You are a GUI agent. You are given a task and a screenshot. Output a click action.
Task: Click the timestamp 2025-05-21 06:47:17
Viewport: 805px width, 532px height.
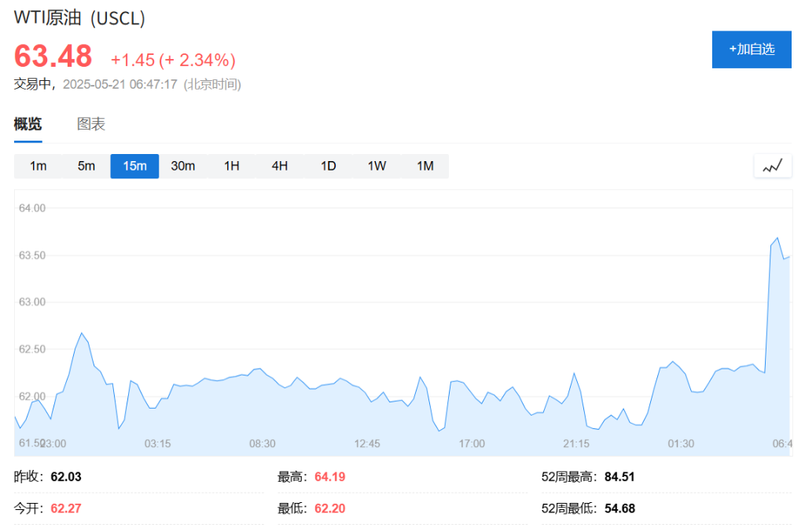click(x=120, y=84)
